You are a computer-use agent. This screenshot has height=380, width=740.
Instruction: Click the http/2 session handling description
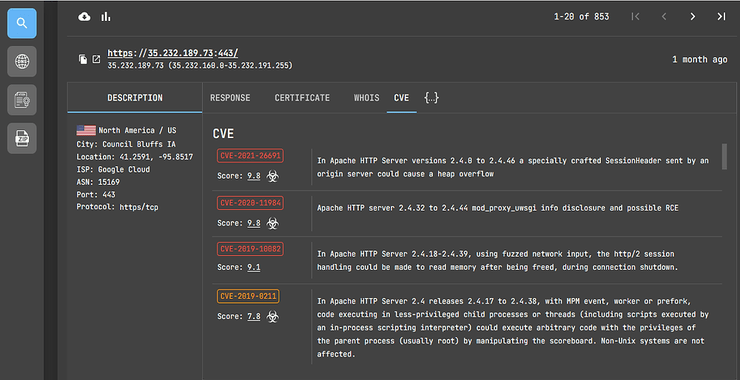pos(497,261)
